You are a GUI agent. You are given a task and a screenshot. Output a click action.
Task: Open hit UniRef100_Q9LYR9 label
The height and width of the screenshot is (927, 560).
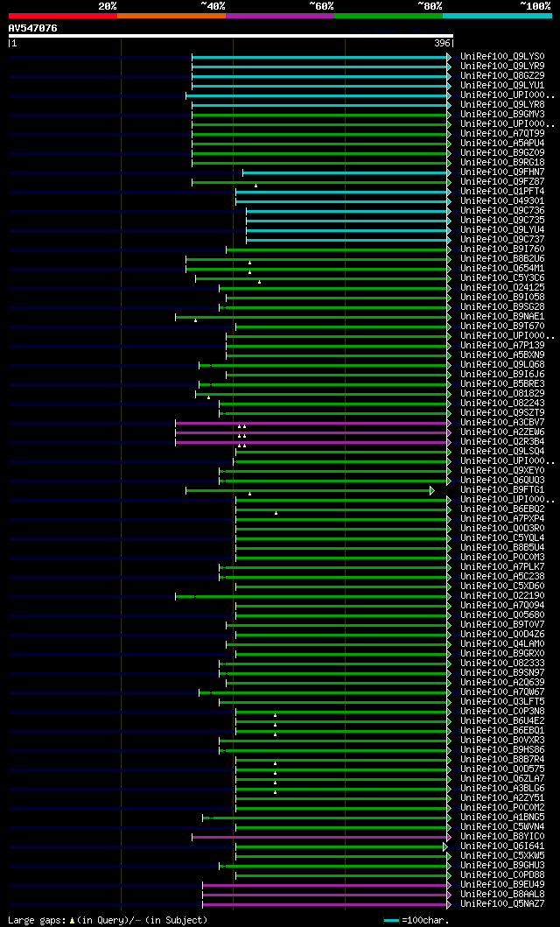(x=503, y=67)
